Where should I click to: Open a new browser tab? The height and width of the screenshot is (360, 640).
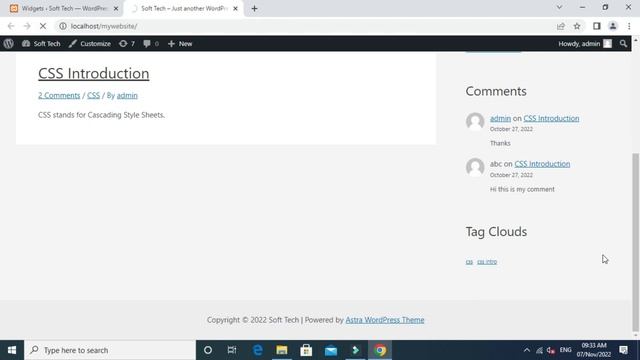pos(254,8)
